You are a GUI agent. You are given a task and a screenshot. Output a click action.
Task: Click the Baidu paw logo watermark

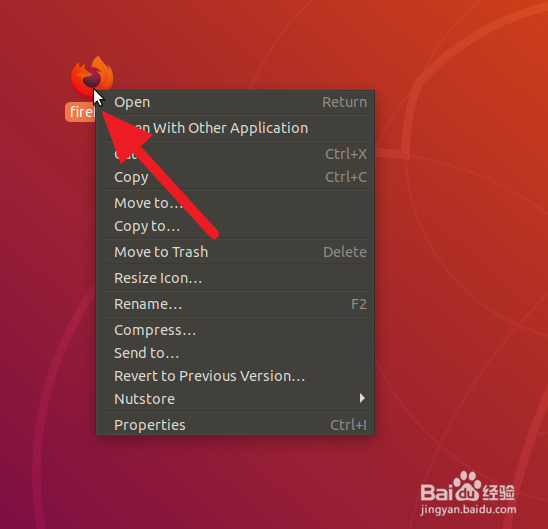coord(468,487)
